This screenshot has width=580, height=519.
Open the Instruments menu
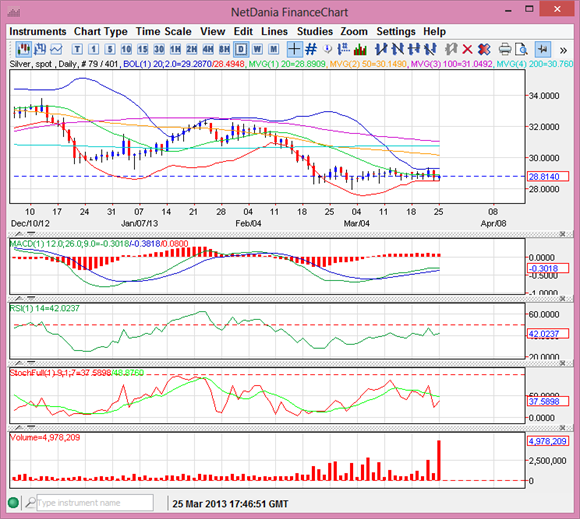pos(38,31)
